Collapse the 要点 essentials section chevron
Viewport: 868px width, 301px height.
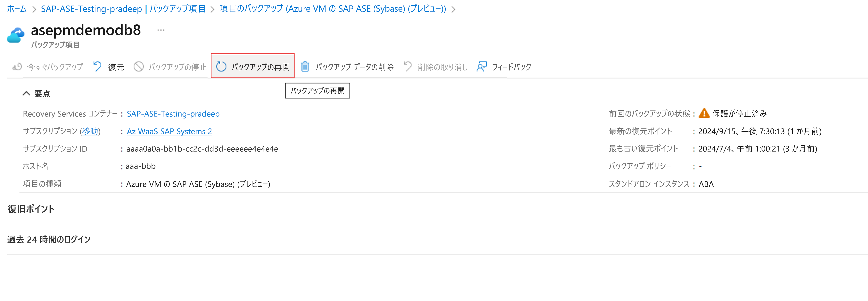26,93
